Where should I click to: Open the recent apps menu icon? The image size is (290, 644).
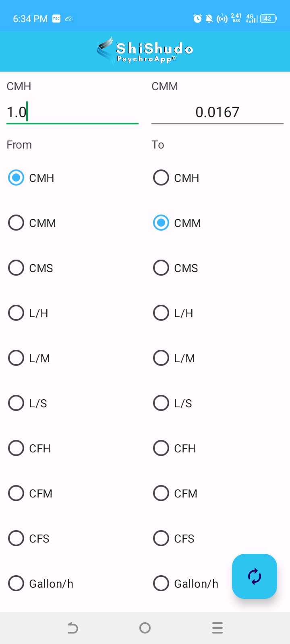217,627
